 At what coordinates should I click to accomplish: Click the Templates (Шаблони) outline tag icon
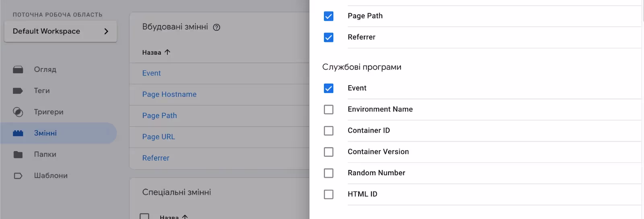pos(18,176)
